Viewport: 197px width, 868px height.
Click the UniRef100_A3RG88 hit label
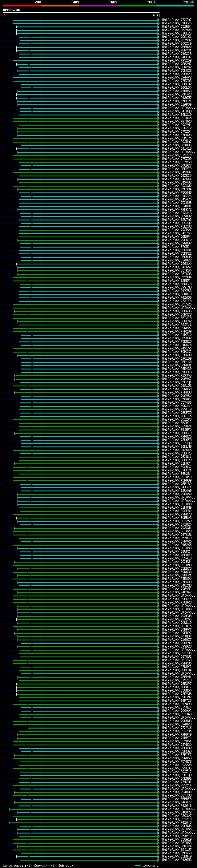coord(177,355)
